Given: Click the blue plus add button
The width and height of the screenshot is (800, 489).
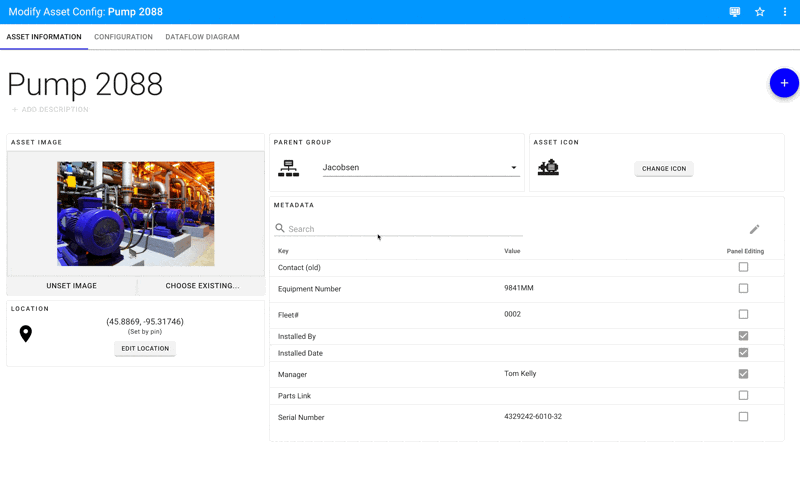Looking at the screenshot, I should pos(784,83).
